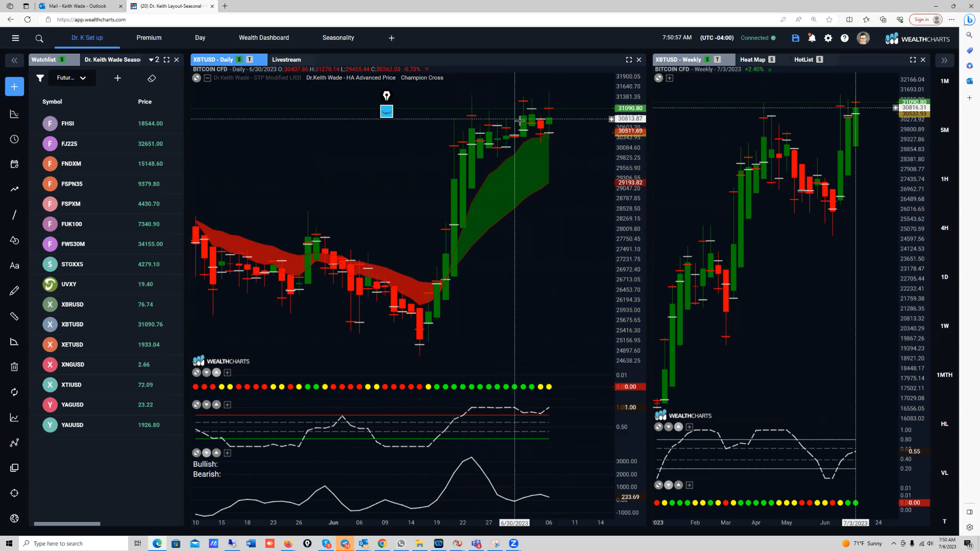Click the refresh/sync icon in left sidebar
Image resolution: width=980 pixels, height=551 pixels.
pos(14,392)
